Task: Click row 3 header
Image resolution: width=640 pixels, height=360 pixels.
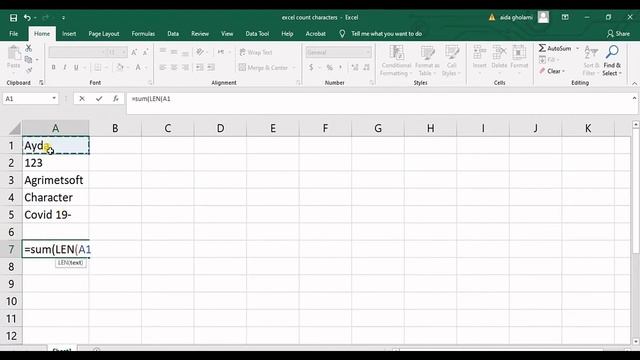Action: tap(11, 180)
